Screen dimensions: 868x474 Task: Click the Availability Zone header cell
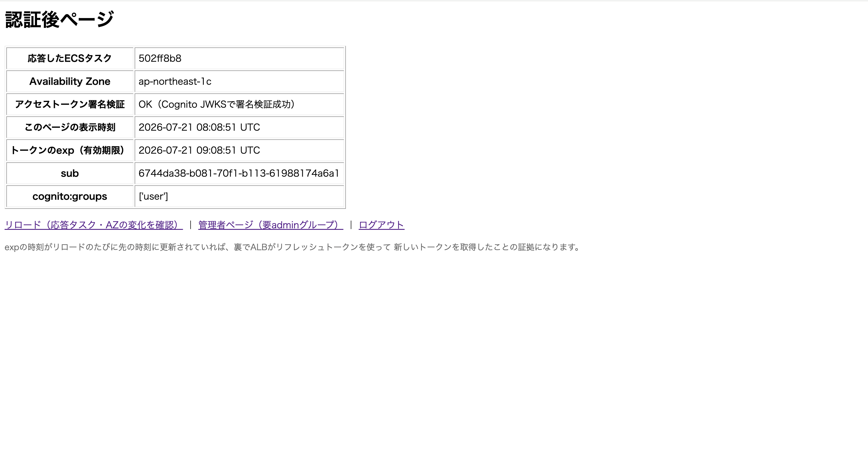[70, 82]
